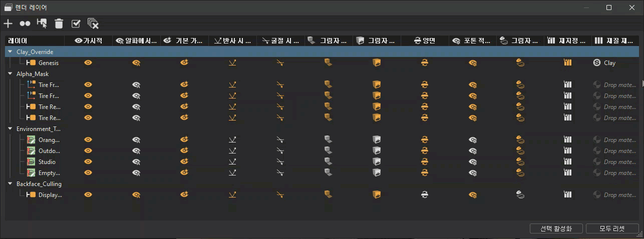Viewport: 644px width, 239px height.
Task: Click the duplicate layer two-dots icon
Action: 25,23
